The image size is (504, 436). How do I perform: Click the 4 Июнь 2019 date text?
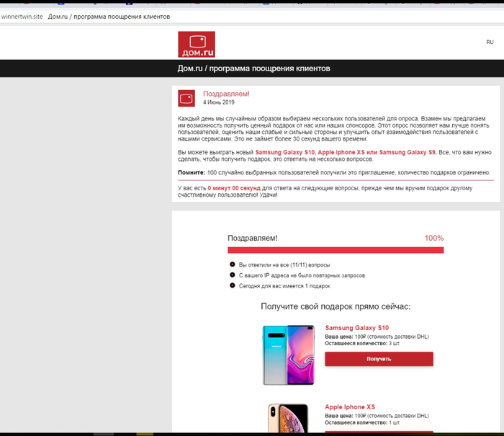223,102
